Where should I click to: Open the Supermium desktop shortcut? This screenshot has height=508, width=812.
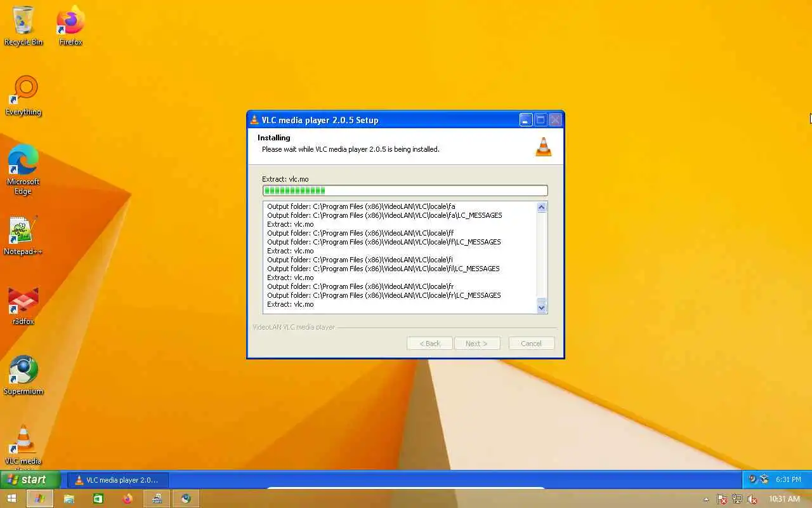(23, 375)
